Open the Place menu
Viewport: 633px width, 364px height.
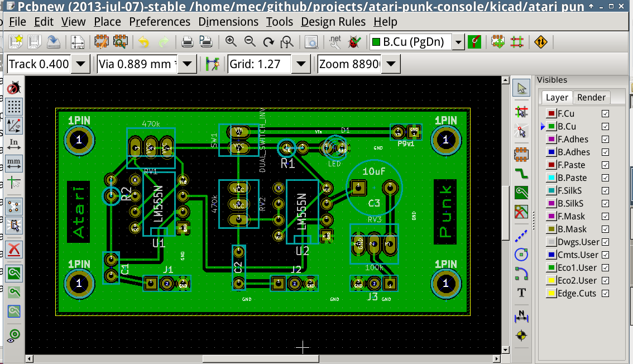pos(107,22)
